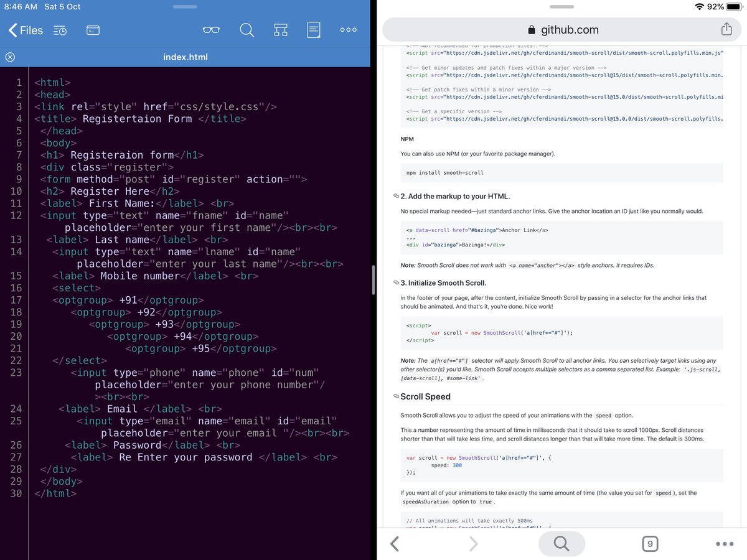The height and width of the screenshot is (560, 747).
Task: Tap the editor pane's top grabber handle
Action: (185, 6)
